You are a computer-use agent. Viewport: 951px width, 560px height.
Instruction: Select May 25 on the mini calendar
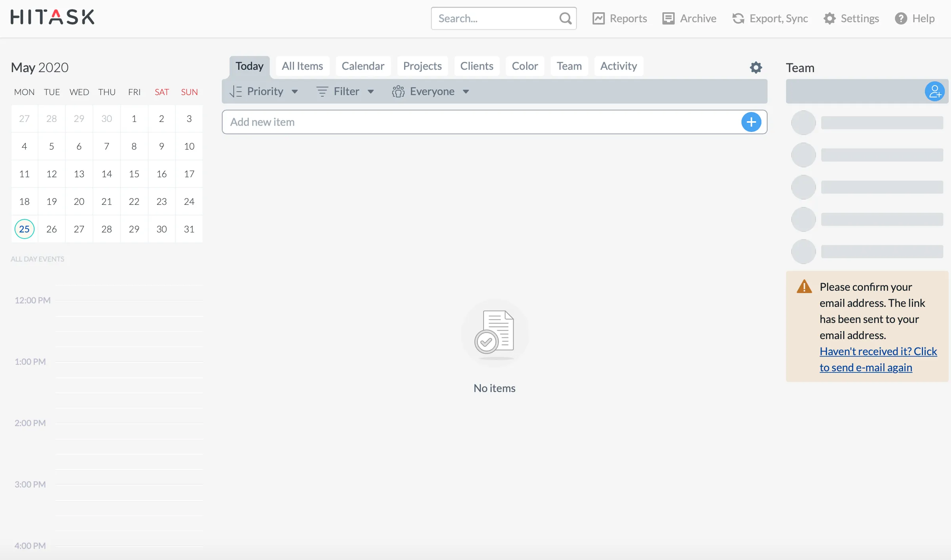point(24,229)
